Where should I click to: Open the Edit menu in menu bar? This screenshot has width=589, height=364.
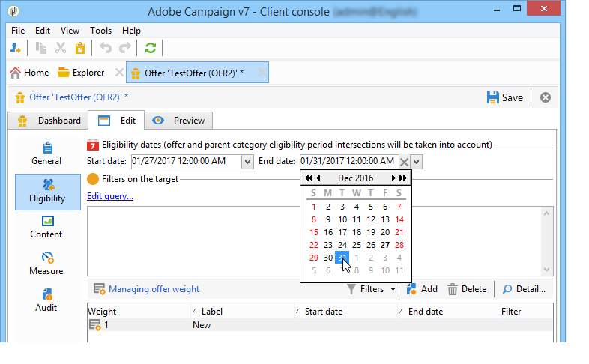[43, 31]
